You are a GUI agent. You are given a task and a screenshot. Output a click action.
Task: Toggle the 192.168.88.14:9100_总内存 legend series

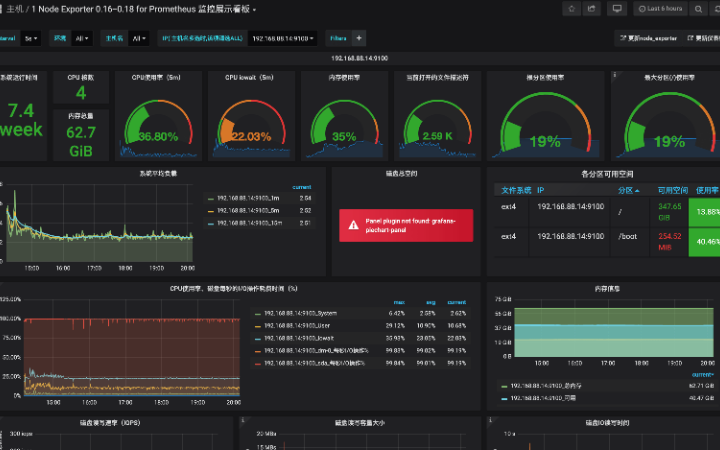click(x=546, y=386)
